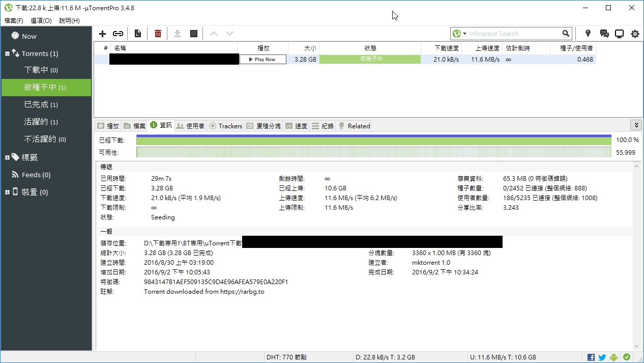Image resolution: width=644 pixels, height=363 pixels.
Task: Add a torrent with the plus icon
Action: (x=102, y=34)
